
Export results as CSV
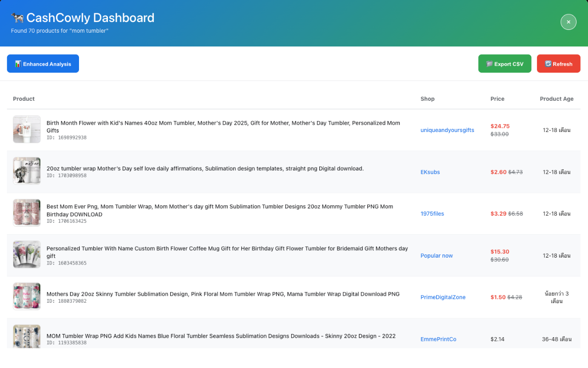pyautogui.click(x=504, y=64)
